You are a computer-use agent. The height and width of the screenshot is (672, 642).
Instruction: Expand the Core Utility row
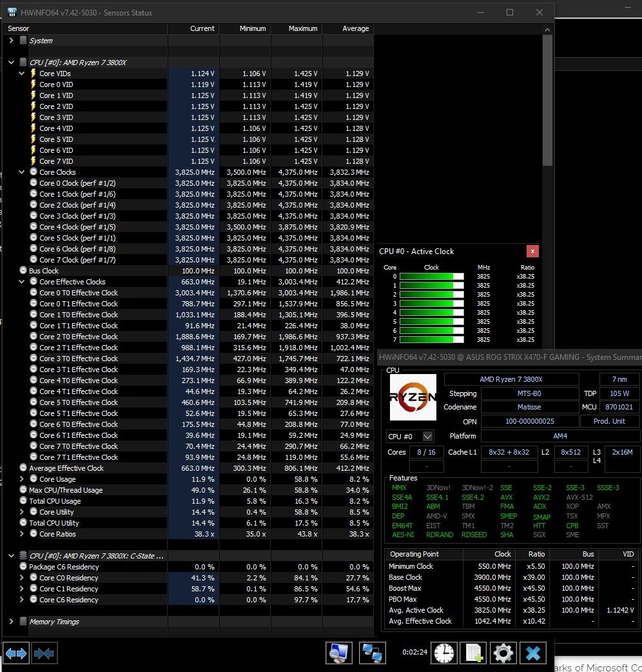tap(22, 511)
